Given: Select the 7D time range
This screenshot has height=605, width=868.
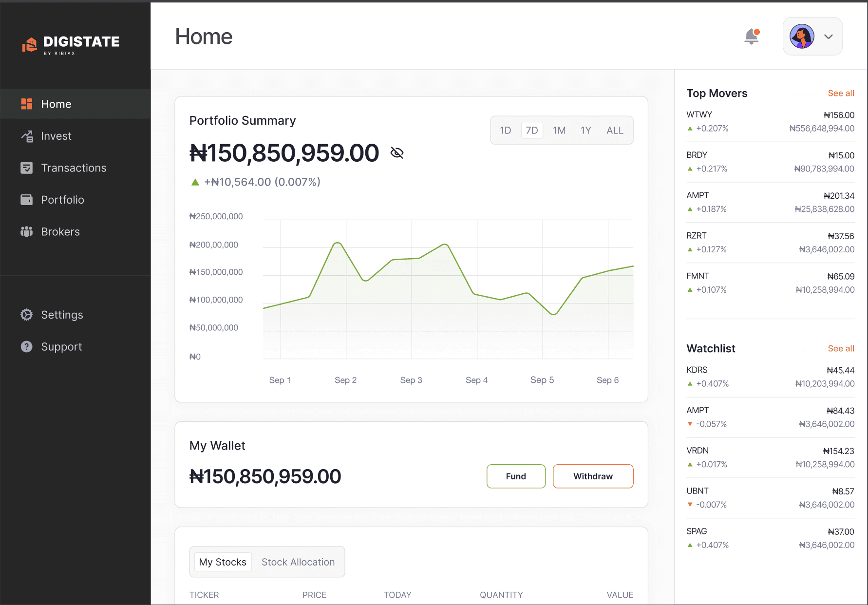Looking at the screenshot, I should (532, 130).
